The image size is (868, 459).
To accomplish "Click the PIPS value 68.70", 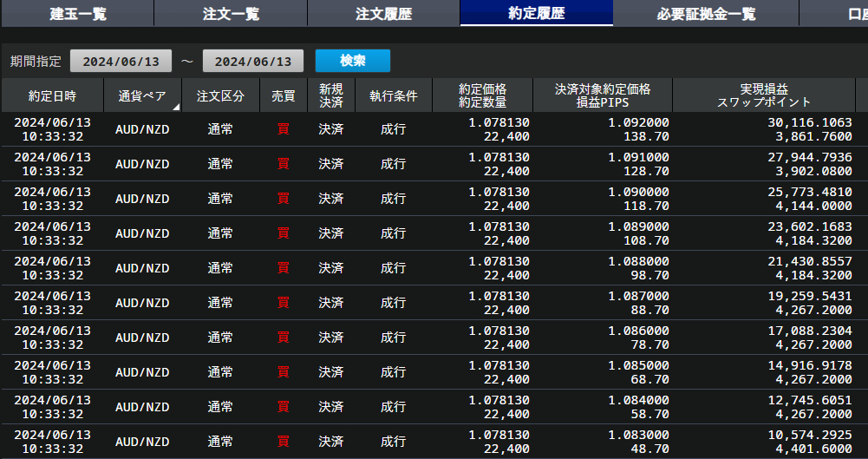I will pyautogui.click(x=649, y=379).
